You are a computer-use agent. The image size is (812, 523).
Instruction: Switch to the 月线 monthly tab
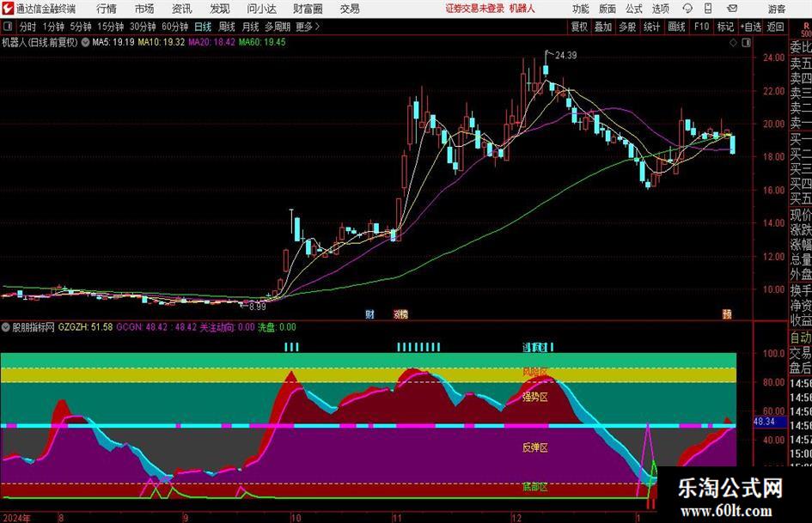tap(251, 27)
